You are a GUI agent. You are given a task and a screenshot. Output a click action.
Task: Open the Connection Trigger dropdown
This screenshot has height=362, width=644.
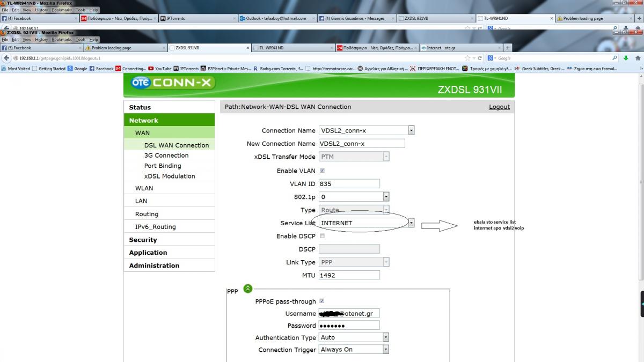click(354, 349)
